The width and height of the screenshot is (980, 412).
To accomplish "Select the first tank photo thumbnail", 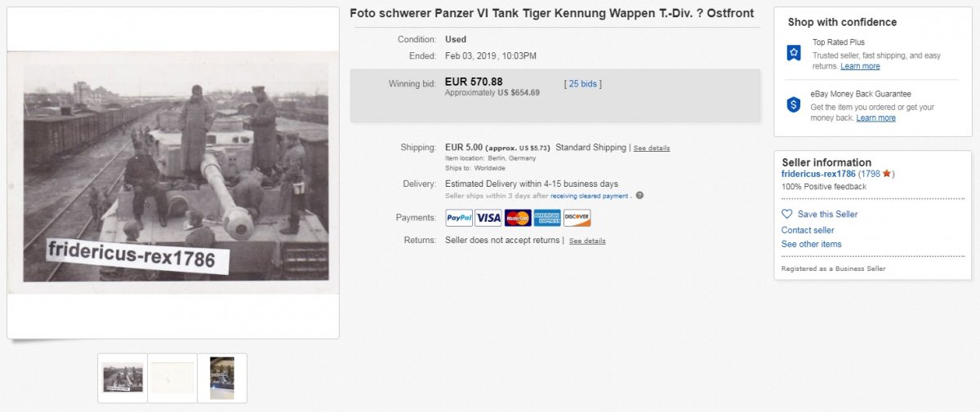I will coord(122,378).
